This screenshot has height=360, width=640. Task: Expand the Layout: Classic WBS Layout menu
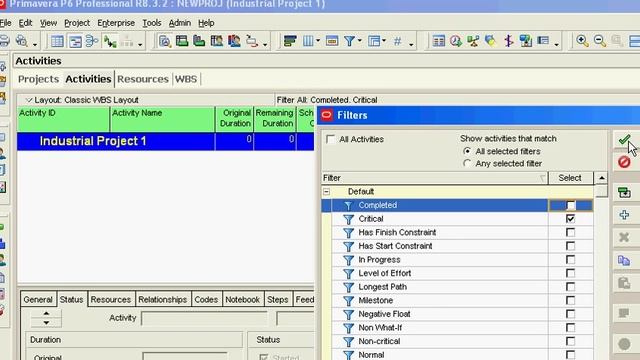pos(29,100)
